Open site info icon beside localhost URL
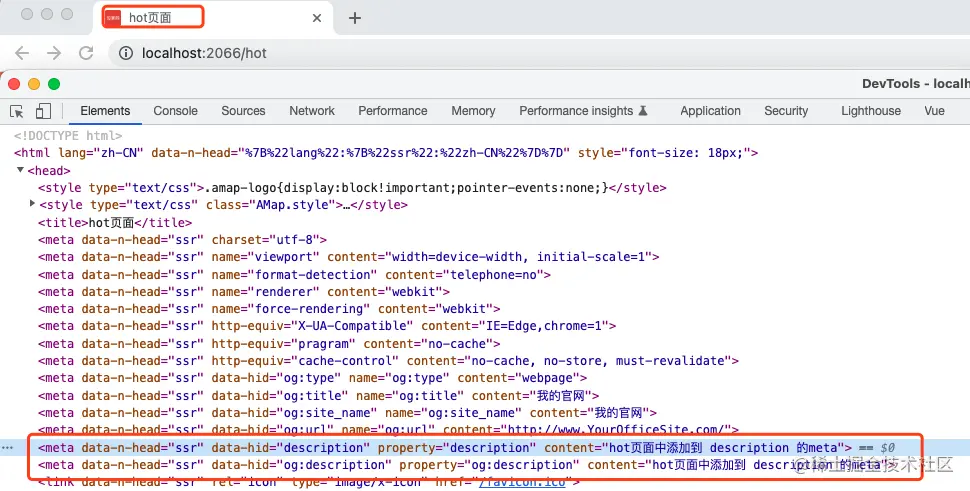 (126, 53)
